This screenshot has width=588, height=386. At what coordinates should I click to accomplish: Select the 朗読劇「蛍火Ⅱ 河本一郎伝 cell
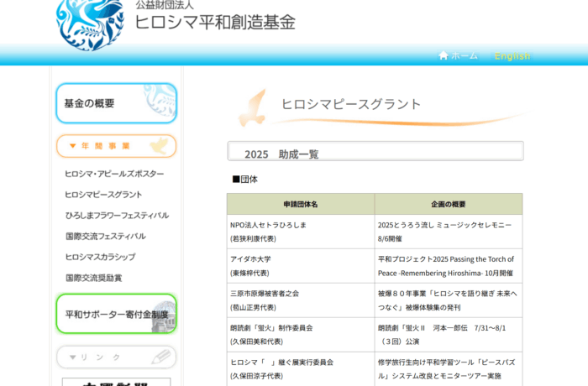pos(449,335)
